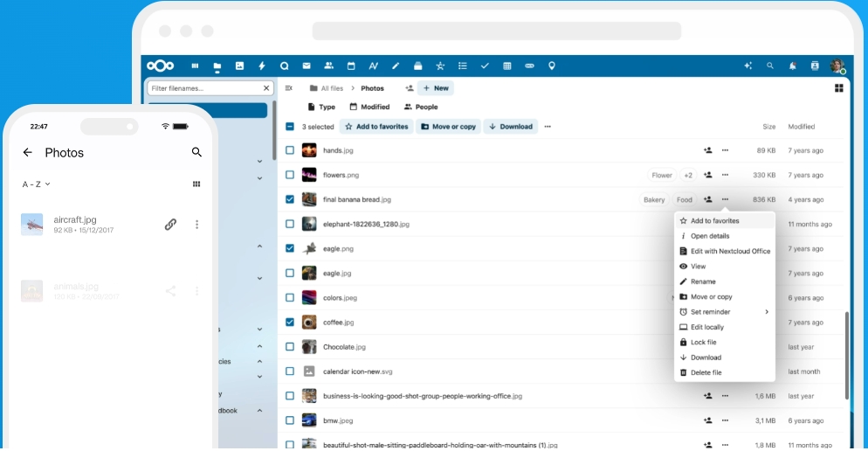The height and width of the screenshot is (451, 868).
Task: Check the flowers.png checkbox
Action: pos(290,175)
